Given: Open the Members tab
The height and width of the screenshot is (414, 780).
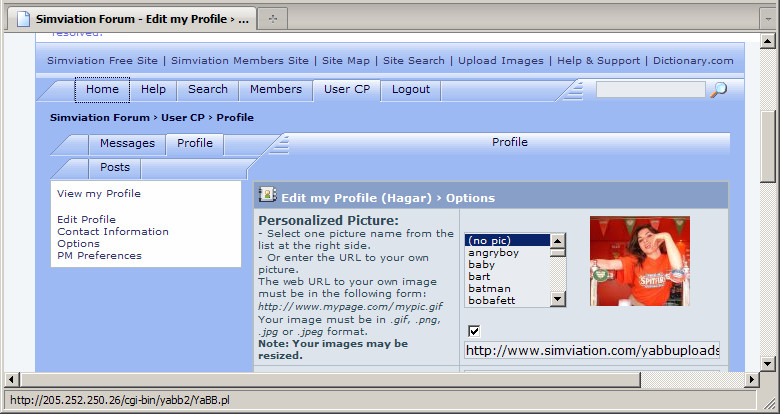Looking at the screenshot, I should 275,89.
